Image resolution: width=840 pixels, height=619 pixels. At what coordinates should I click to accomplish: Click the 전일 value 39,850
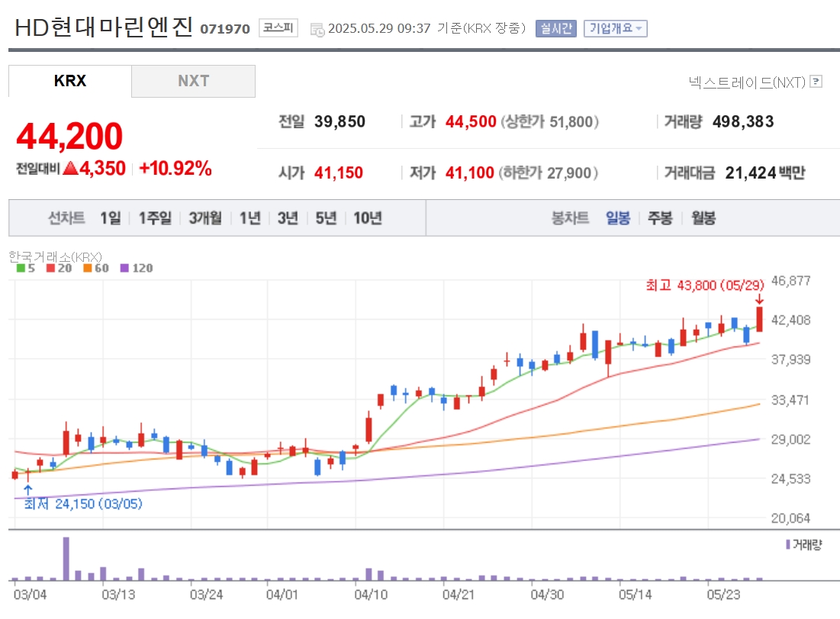click(x=340, y=121)
